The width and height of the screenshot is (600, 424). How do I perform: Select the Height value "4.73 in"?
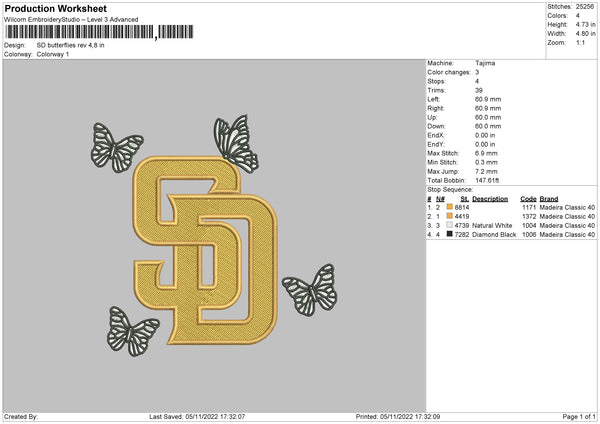point(585,24)
